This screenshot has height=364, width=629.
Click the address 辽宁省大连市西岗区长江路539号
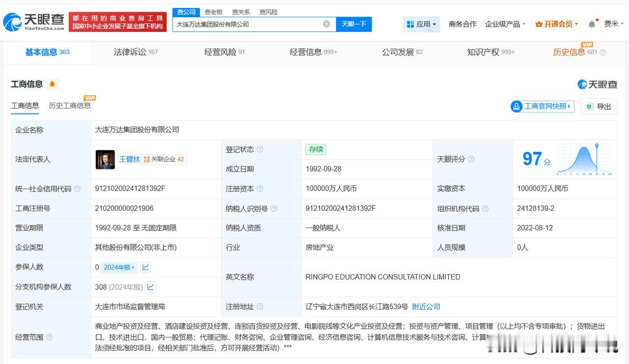click(x=357, y=307)
